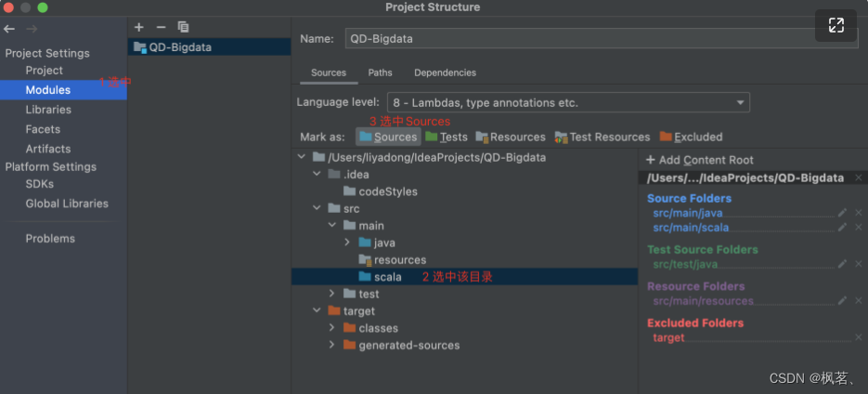868x394 pixels.
Task: Edit src/main/java source folder properties
Action: pos(842,213)
